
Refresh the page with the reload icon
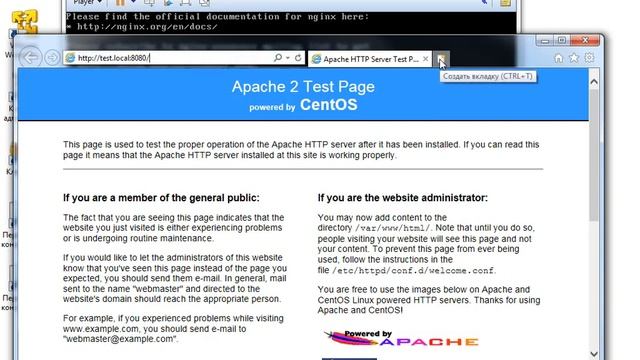click(298, 58)
